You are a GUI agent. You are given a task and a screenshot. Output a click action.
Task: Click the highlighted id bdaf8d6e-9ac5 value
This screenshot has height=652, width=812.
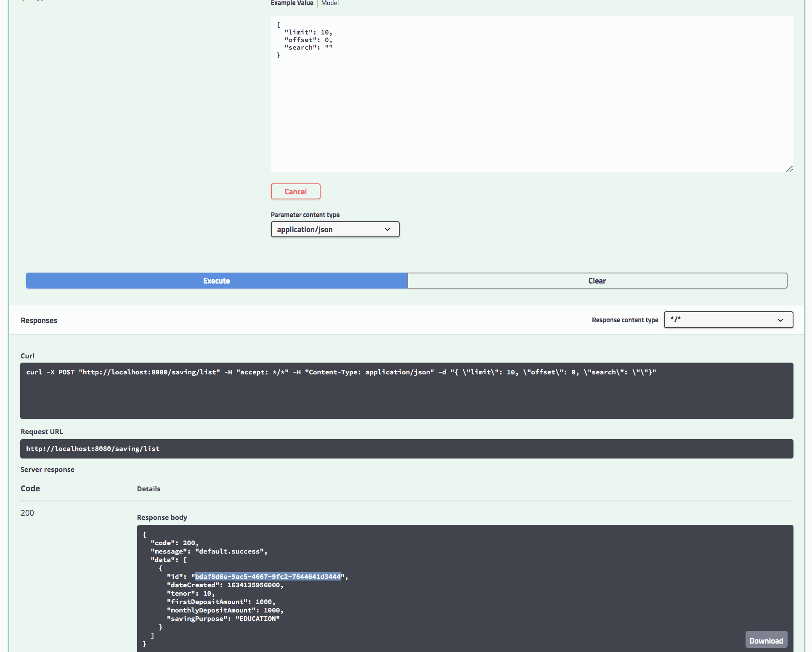pyautogui.click(x=268, y=577)
